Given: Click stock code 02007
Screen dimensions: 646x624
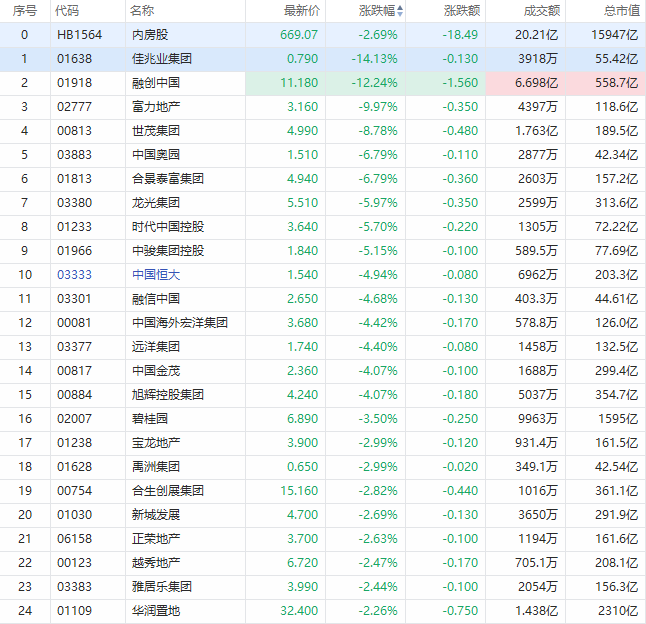Looking at the screenshot, I should [74, 418].
